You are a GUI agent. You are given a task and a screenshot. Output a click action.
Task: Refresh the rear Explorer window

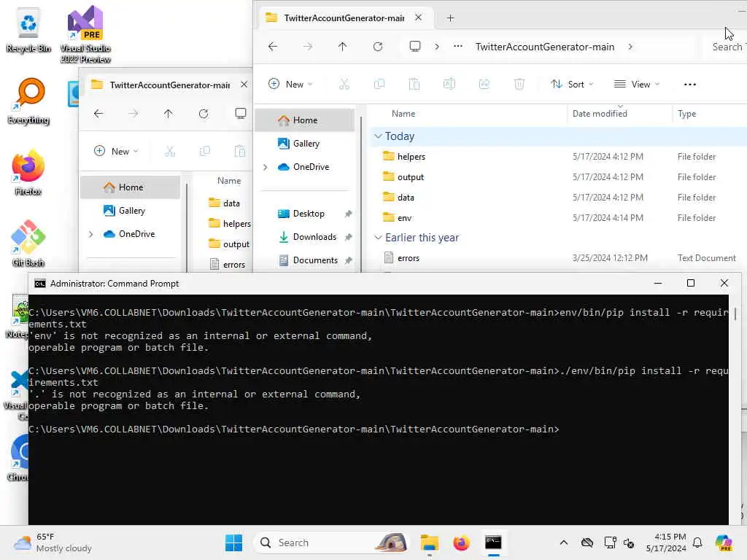[x=204, y=113]
